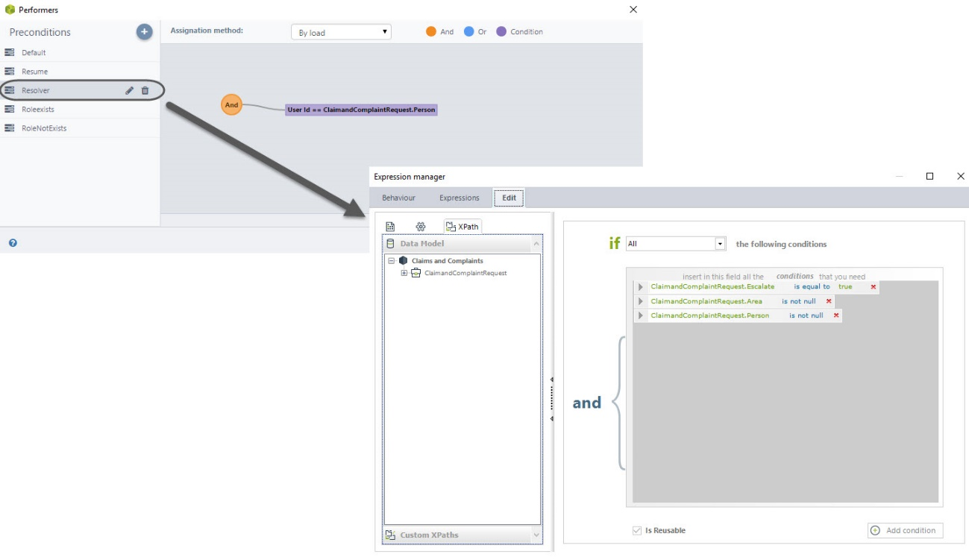Click the Roleexists precondition list icon
Viewport: 969px width, 560px height.
(x=10, y=109)
